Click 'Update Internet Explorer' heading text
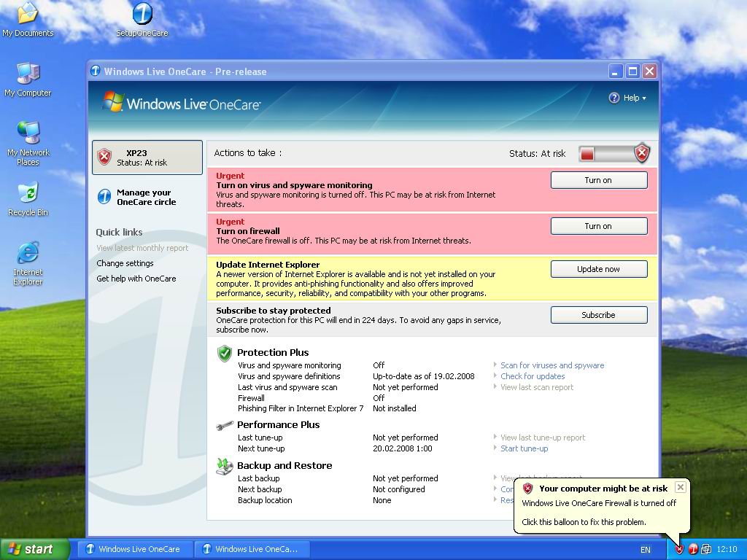The image size is (747, 560). coord(268,265)
